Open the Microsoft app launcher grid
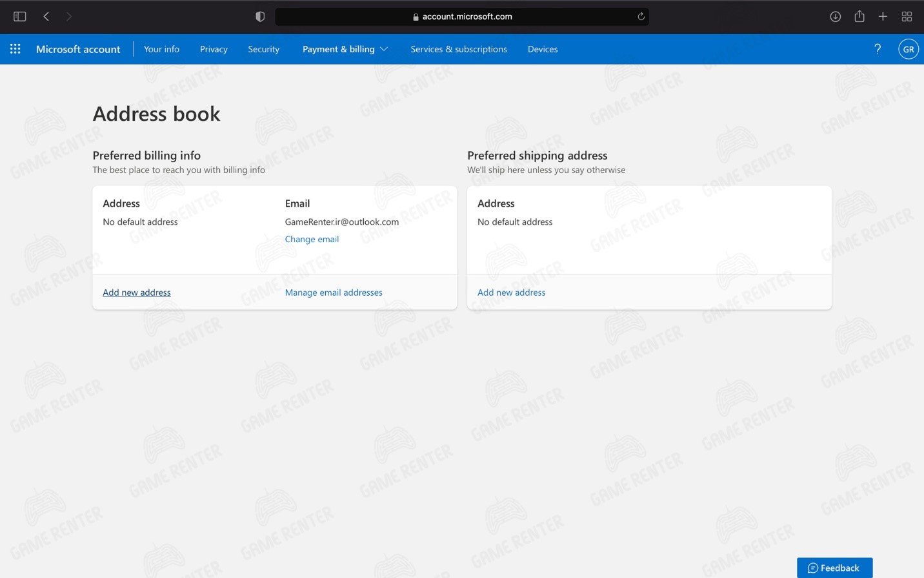 (x=15, y=49)
